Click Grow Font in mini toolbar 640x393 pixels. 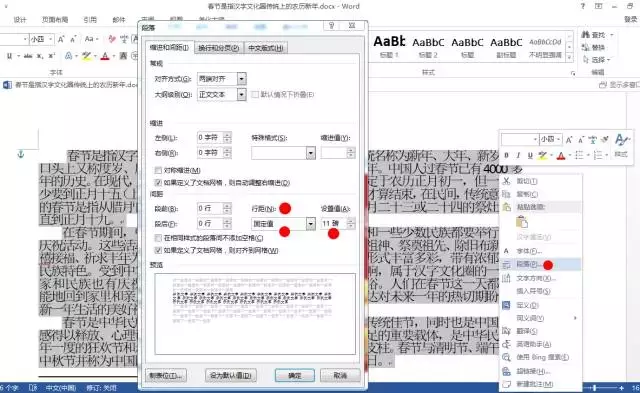[569, 140]
